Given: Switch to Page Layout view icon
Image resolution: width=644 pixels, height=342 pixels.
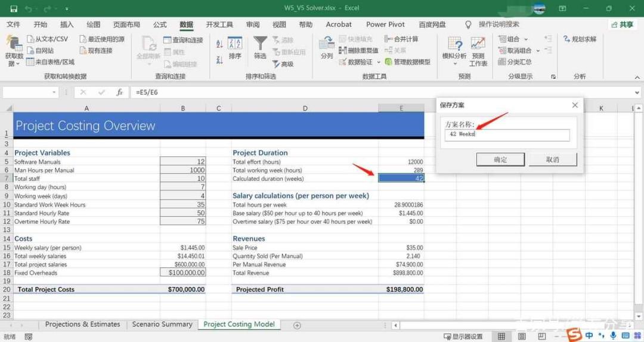Looking at the screenshot, I should tap(522, 337).
